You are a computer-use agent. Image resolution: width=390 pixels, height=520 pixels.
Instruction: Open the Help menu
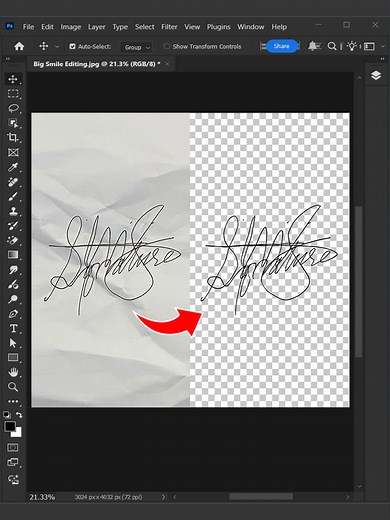pyautogui.click(x=279, y=27)
